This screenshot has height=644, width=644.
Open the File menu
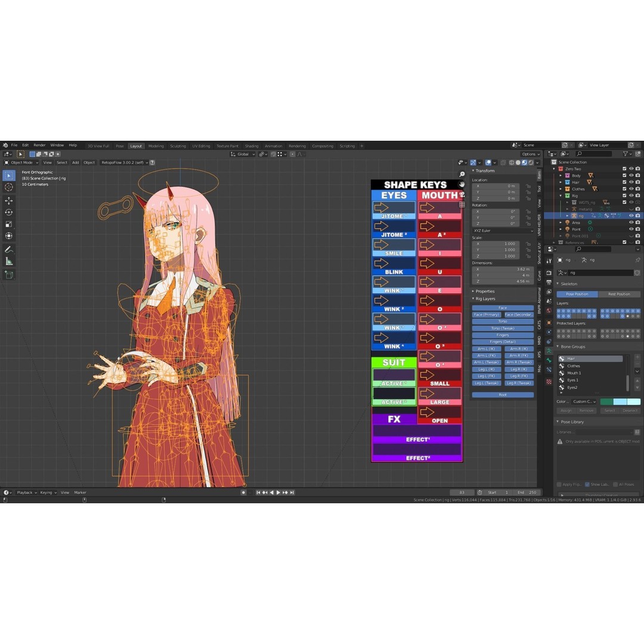pos(14,145)
